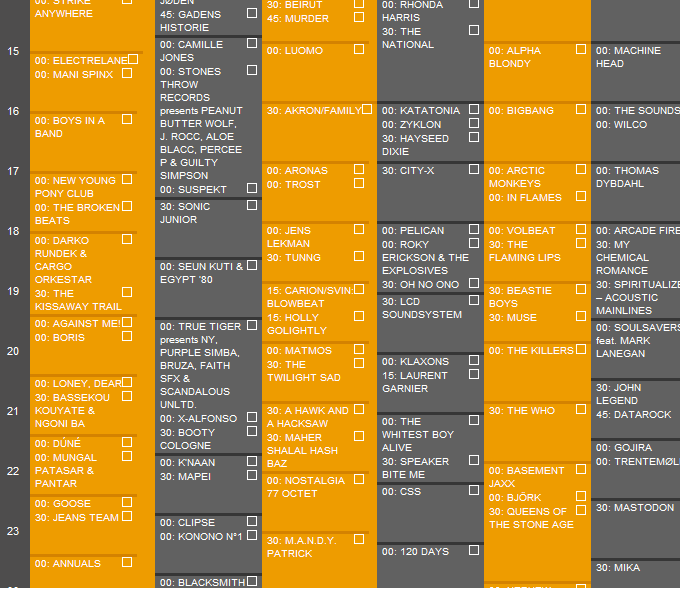Check the X-ALFONSO box

pyautogui.click(x=252, y=417)
